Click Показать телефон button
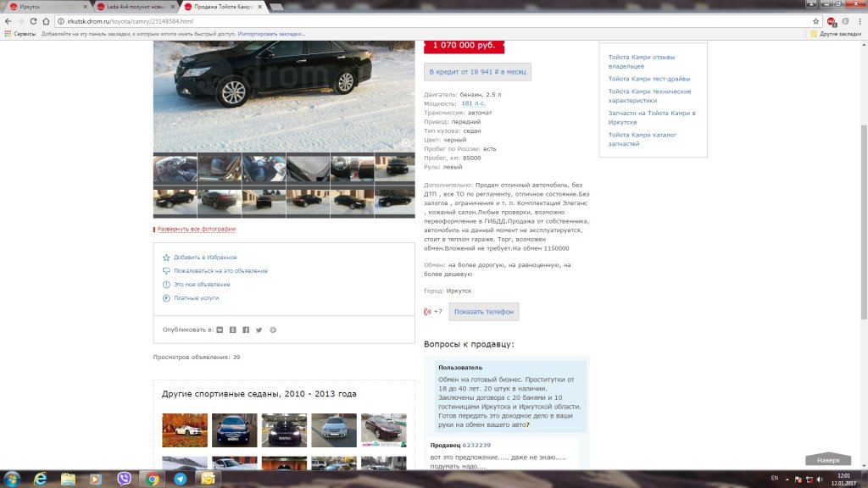868x488 pixels. pyautogui.click(x=484, y=312)
